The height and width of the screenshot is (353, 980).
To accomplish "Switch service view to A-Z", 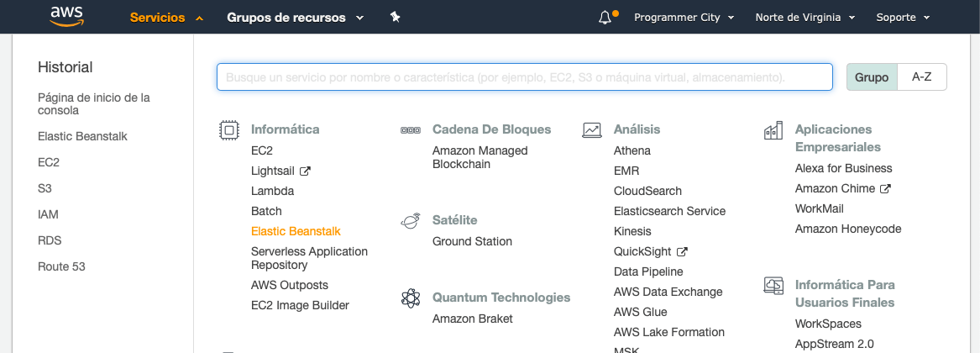I will [922, 77].
